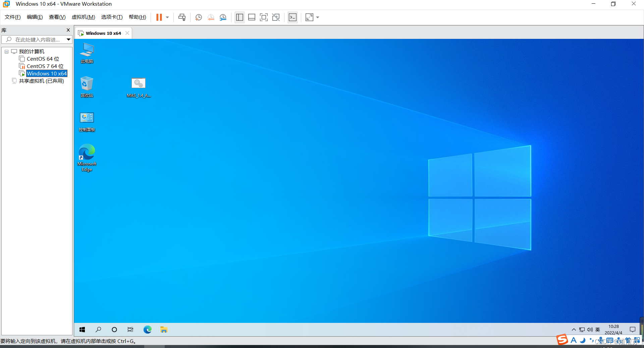Click the VMware Workstation title bar icon
The width and height of the screenshot is (644, 348).
[x=6, y=4]
